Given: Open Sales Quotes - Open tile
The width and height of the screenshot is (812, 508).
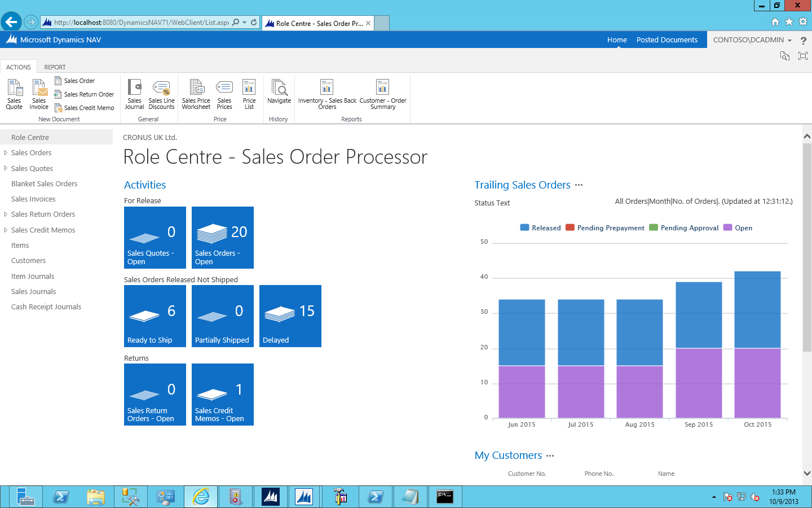Looking at the screenshot, I should click(x=155, y=238).
